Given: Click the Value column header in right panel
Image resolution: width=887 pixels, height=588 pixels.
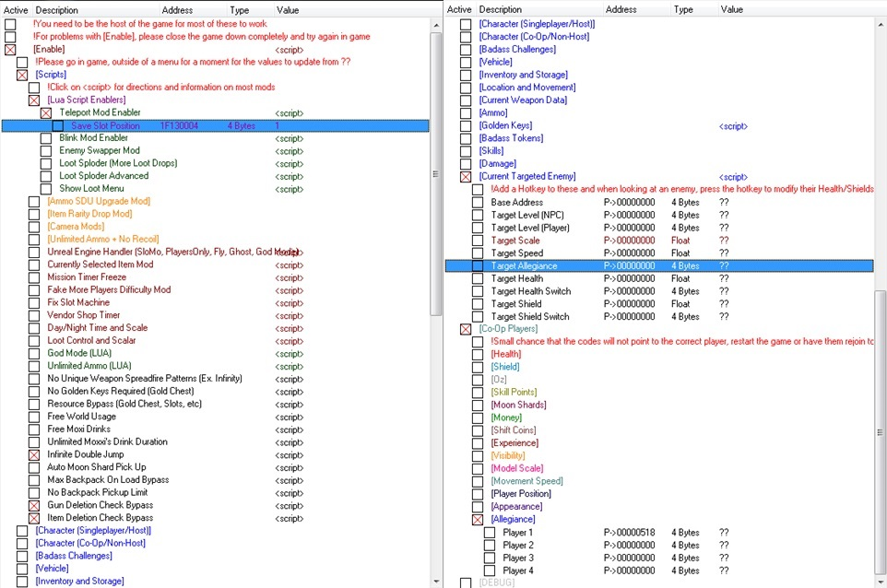Looking at the screenshot, I should [731, 9].
